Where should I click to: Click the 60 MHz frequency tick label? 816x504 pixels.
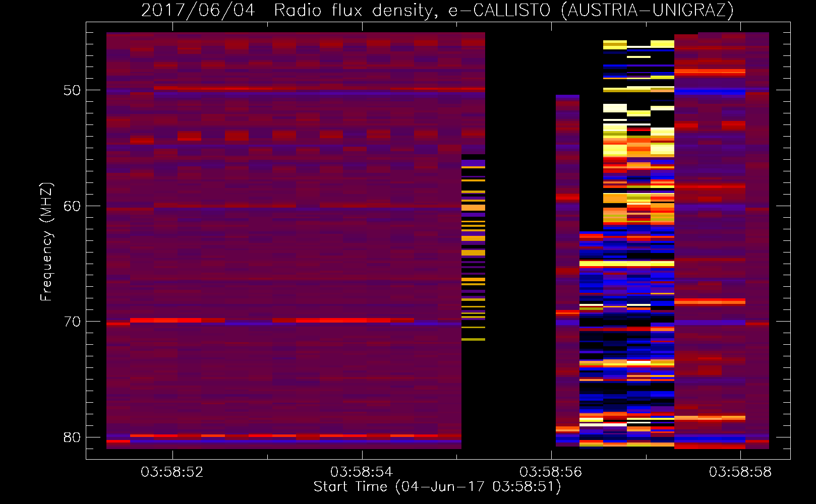tap(72, 206)
